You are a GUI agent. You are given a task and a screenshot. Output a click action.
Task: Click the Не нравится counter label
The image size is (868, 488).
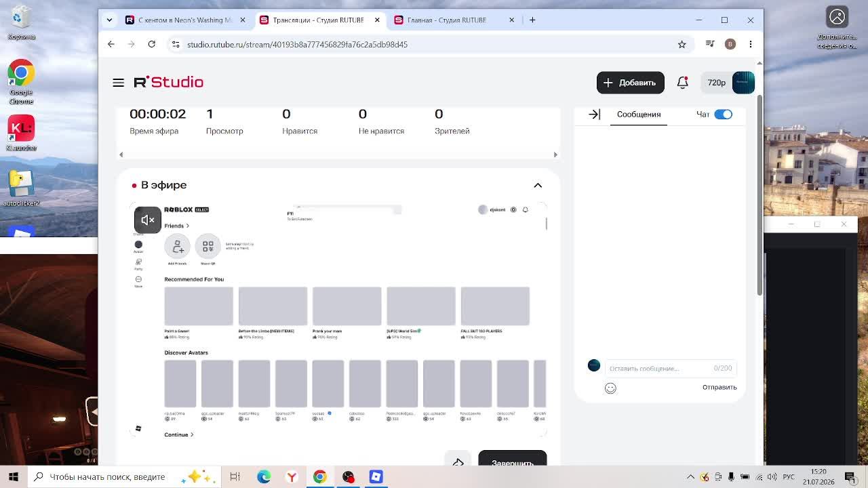point(381,131)
